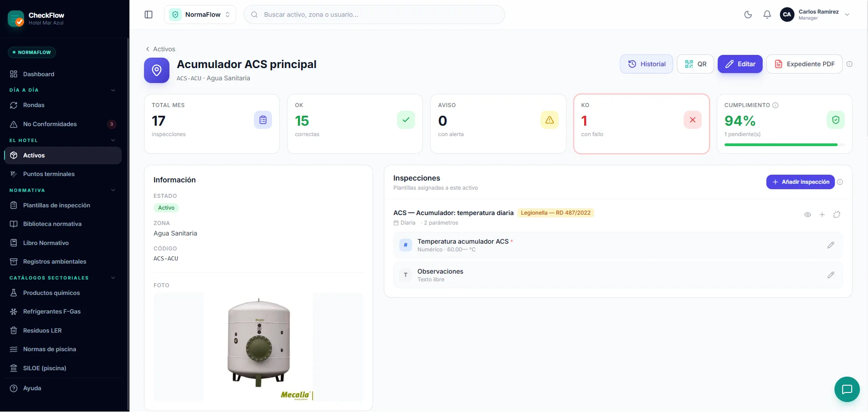Open Rondas in sidebar
The width and height of the screenshot is (868, 412).
(x=63, y=105)
